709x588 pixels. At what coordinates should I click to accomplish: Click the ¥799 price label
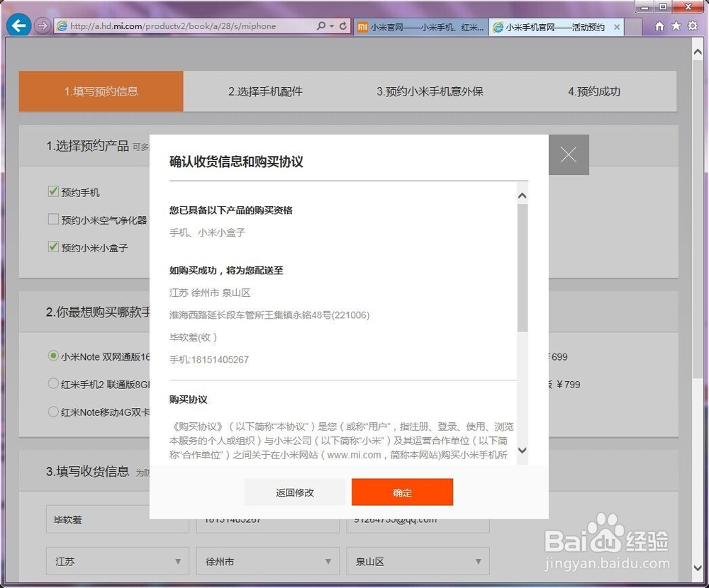pyautogui.click(x=569, y=385)
